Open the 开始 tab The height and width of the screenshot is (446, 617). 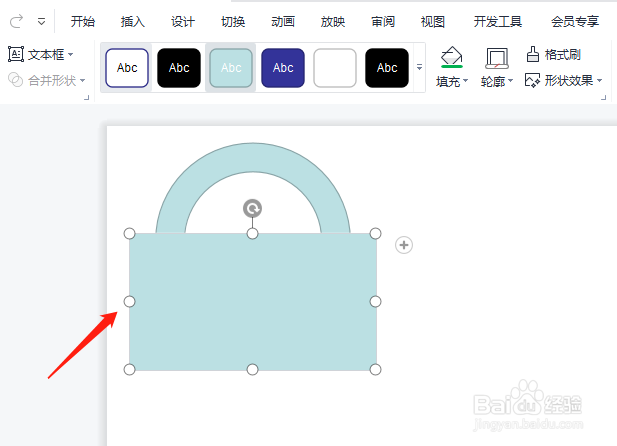[x=83, y=22]
